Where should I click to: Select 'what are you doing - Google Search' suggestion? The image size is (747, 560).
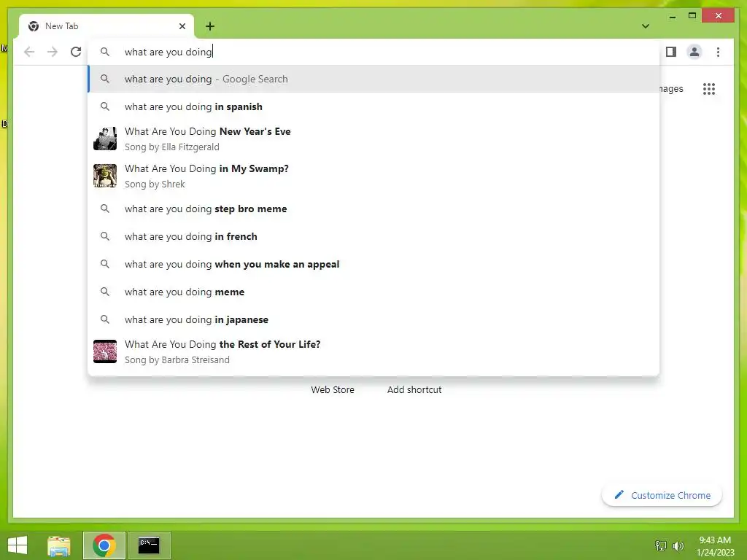(x=374, y=79)
